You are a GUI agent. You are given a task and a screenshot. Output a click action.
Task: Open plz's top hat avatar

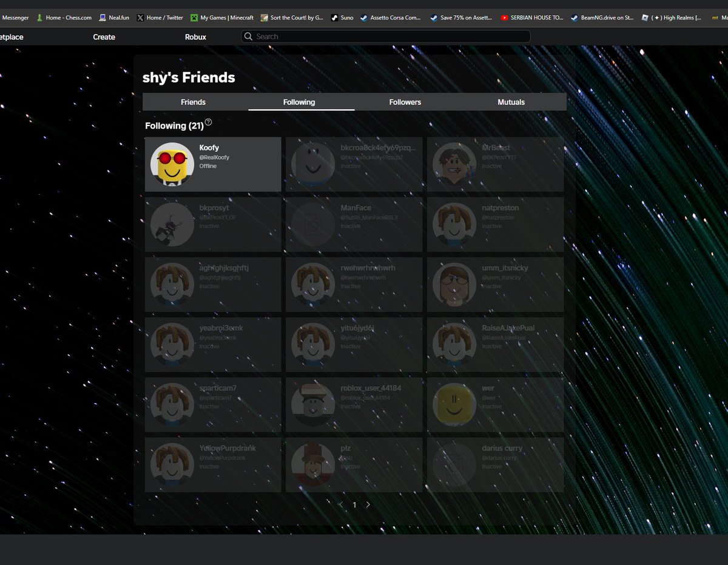click(313, 464)
